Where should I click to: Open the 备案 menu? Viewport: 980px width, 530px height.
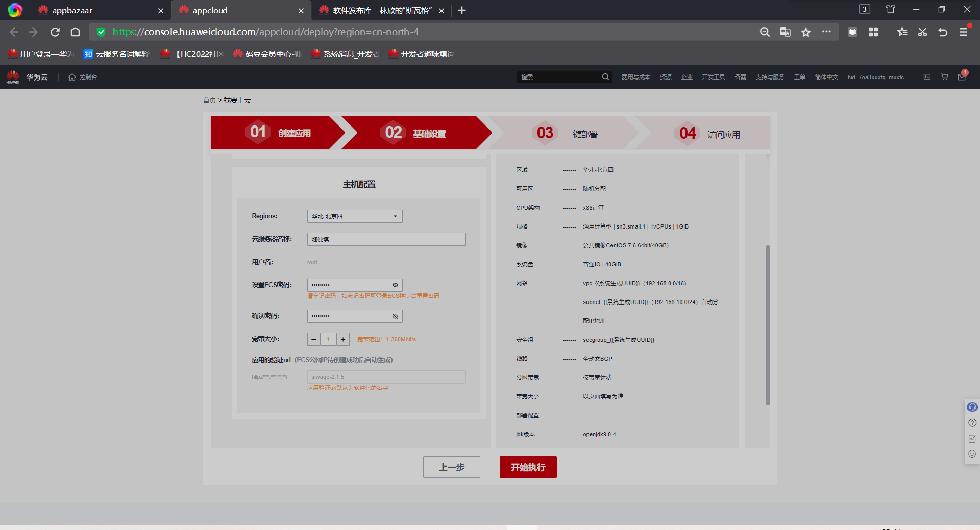tap(740, 77)
